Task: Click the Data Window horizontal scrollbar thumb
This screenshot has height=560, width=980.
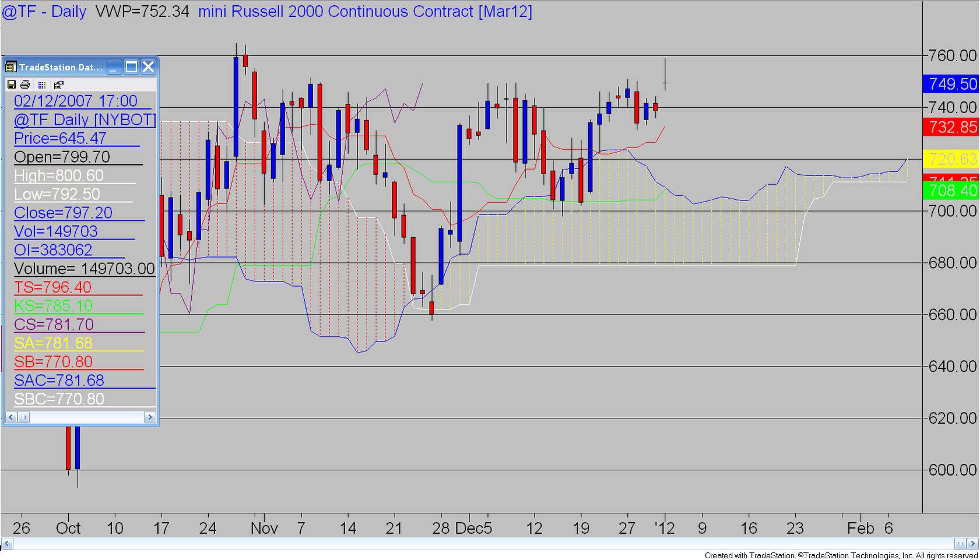Action: 23,417
